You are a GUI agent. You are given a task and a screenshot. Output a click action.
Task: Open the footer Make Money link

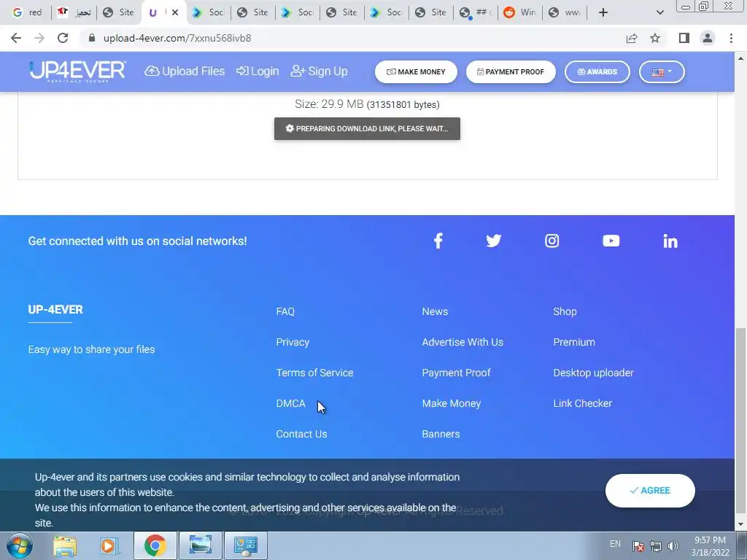[451, 403]
